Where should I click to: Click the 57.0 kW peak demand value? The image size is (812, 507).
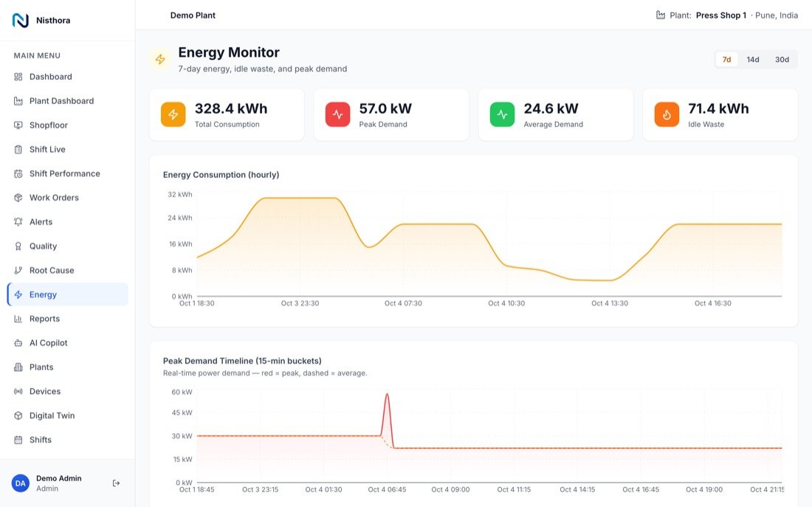pyautogui.click(x=385, y=108)
